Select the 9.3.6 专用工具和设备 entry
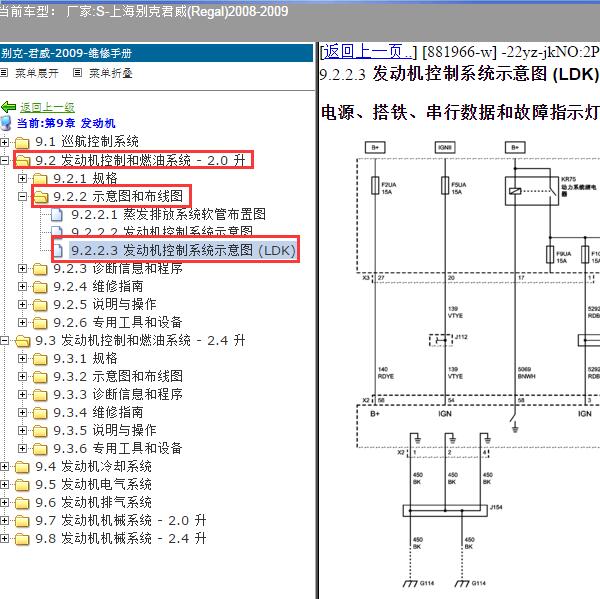 coord(118,449)
